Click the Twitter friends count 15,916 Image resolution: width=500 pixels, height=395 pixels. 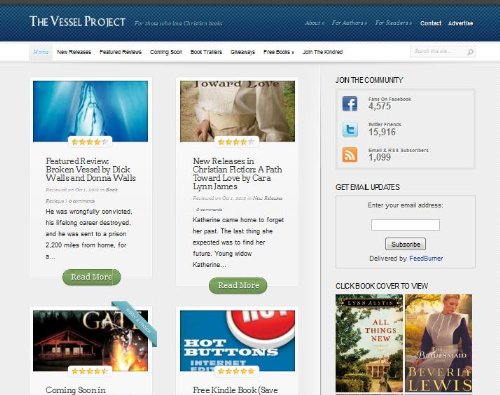click(382, 132)
